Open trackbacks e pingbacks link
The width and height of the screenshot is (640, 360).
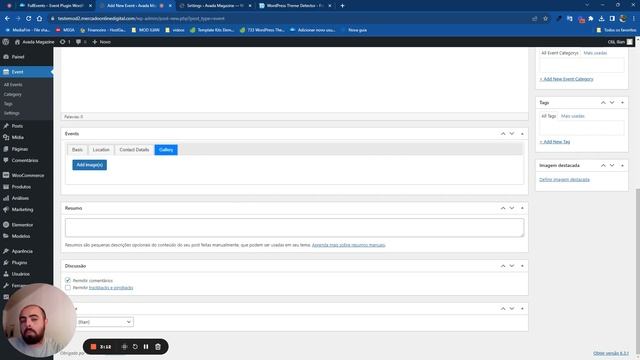[x=111, y=288]
